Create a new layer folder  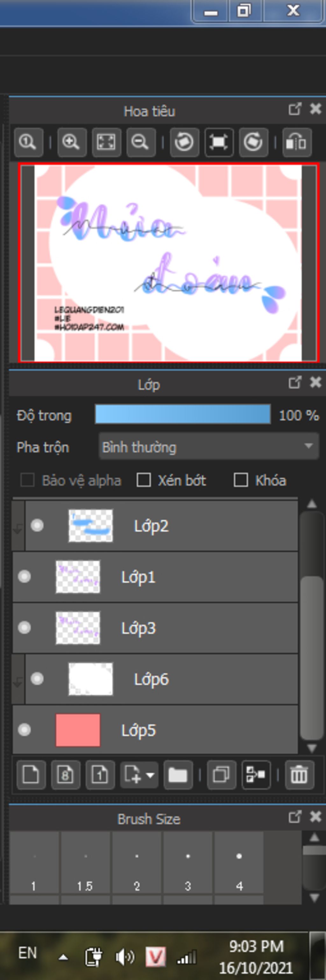pyautogui.click(x=178, y=774)
